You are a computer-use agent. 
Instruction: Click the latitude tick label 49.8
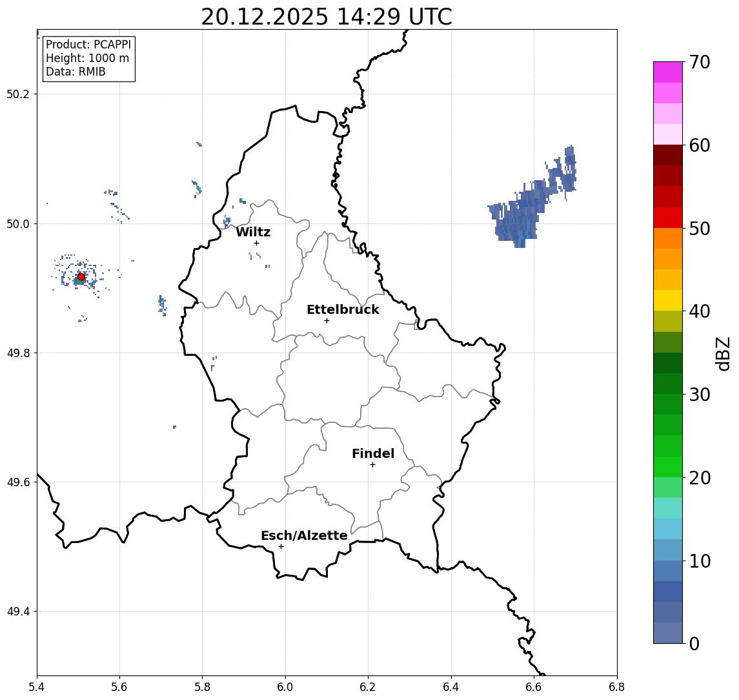18,353
